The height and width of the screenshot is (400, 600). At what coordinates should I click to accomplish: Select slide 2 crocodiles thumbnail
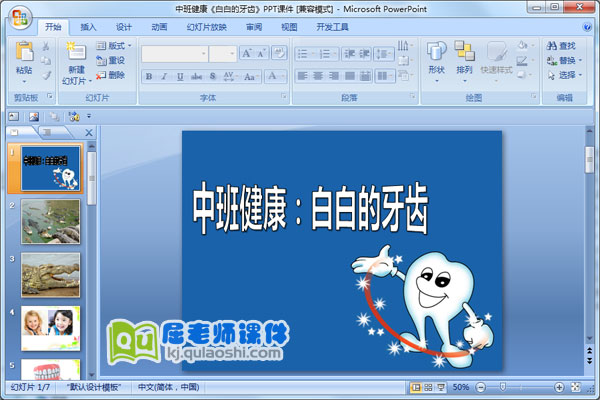[51, 222]
